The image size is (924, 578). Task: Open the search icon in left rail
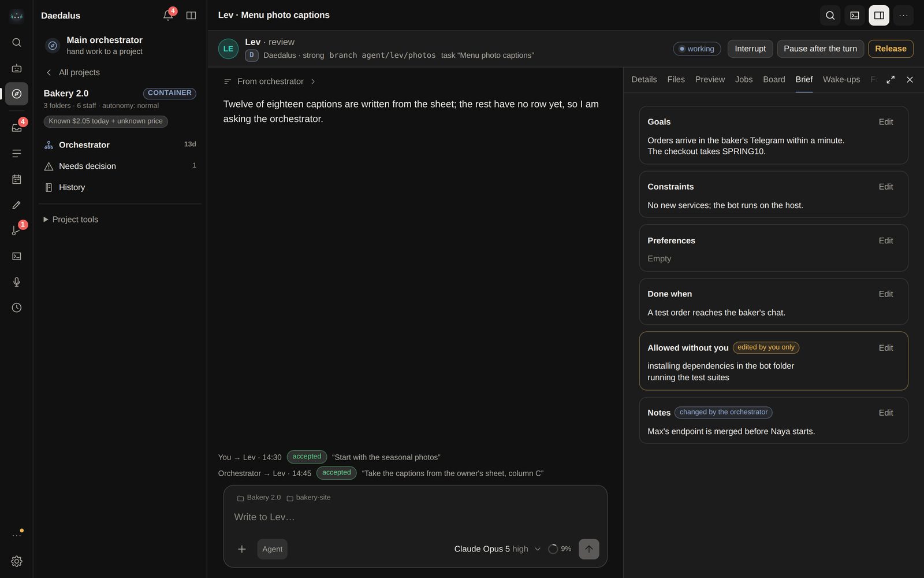click(x=16, y=42)
